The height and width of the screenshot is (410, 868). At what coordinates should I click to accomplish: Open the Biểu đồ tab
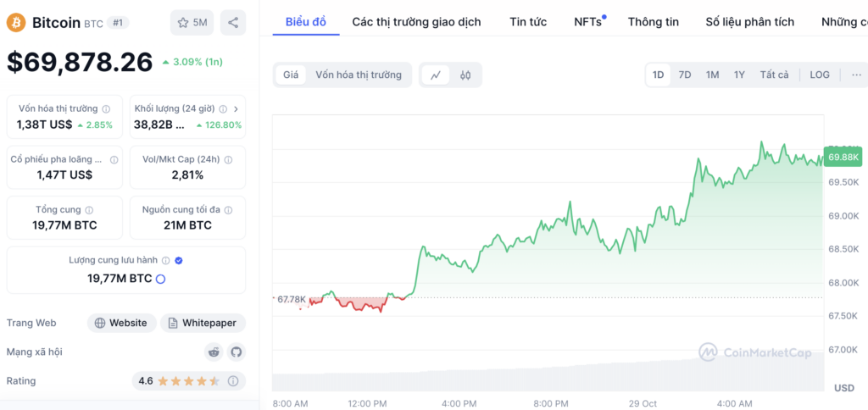click(x=305, y=22)
